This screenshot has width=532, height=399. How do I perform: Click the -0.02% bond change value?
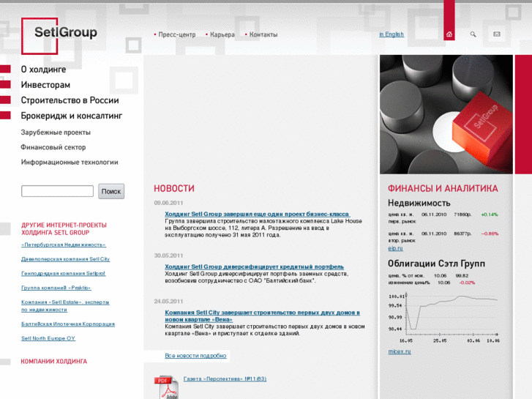467,283
